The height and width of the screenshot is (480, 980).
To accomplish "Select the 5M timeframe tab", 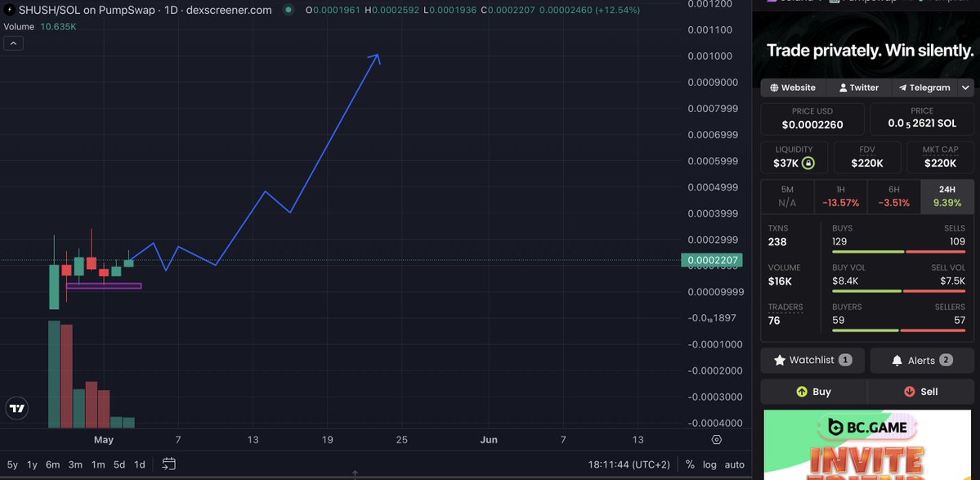I will point(787,196).
